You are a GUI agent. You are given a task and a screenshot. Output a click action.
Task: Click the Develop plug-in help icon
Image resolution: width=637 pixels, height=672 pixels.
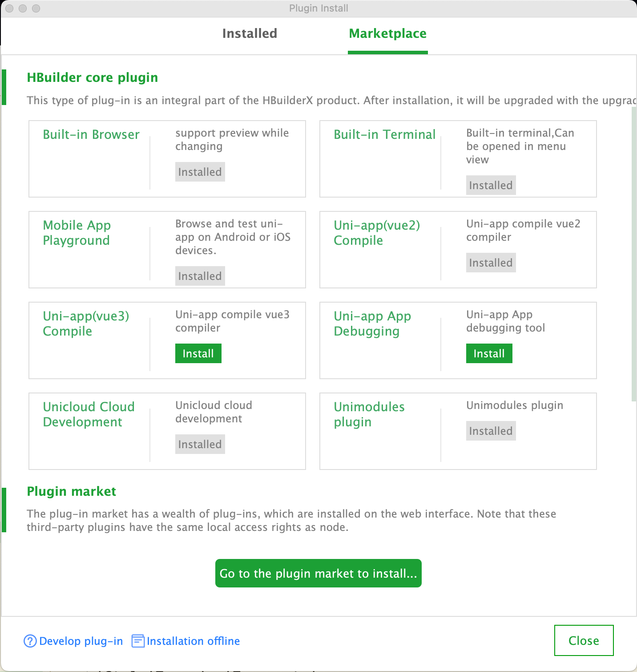30,641
